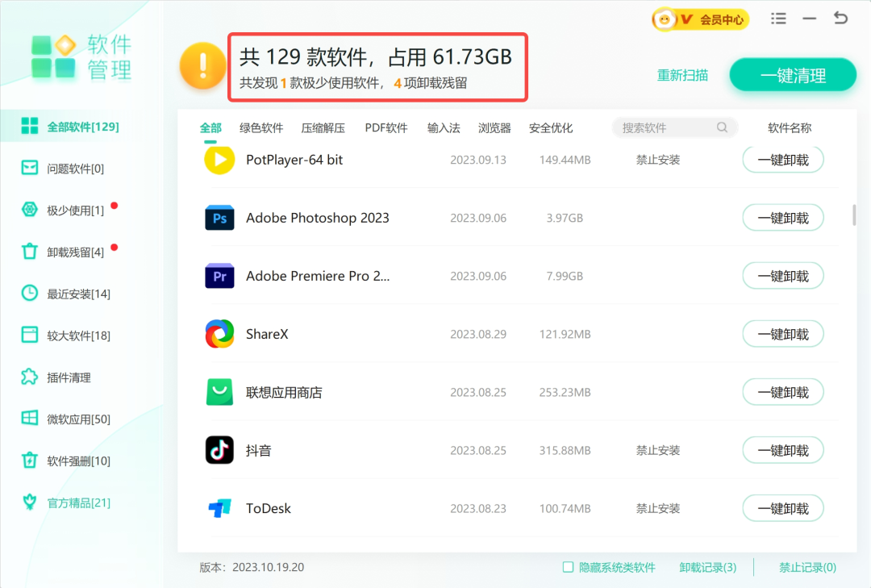This screenshot has height=588, width=871.
Task: Click the 7.99GB size value
Action: [x=565, y=276]
